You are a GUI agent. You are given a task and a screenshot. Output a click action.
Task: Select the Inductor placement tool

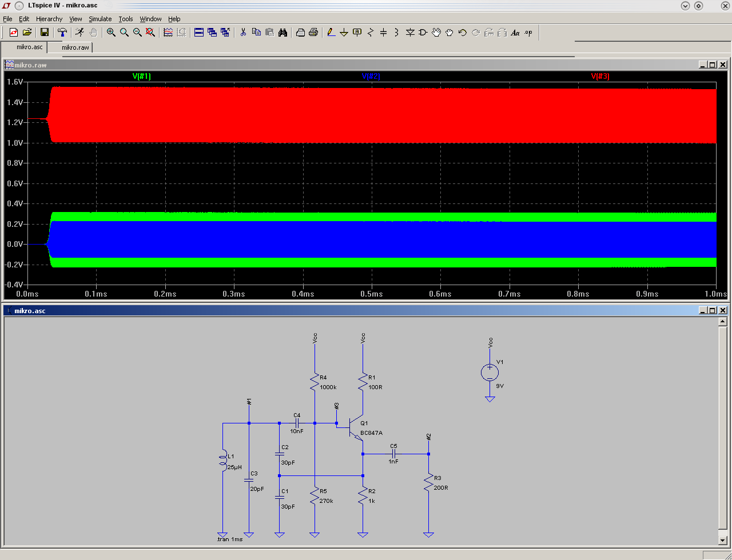click(x=397, y=33)
